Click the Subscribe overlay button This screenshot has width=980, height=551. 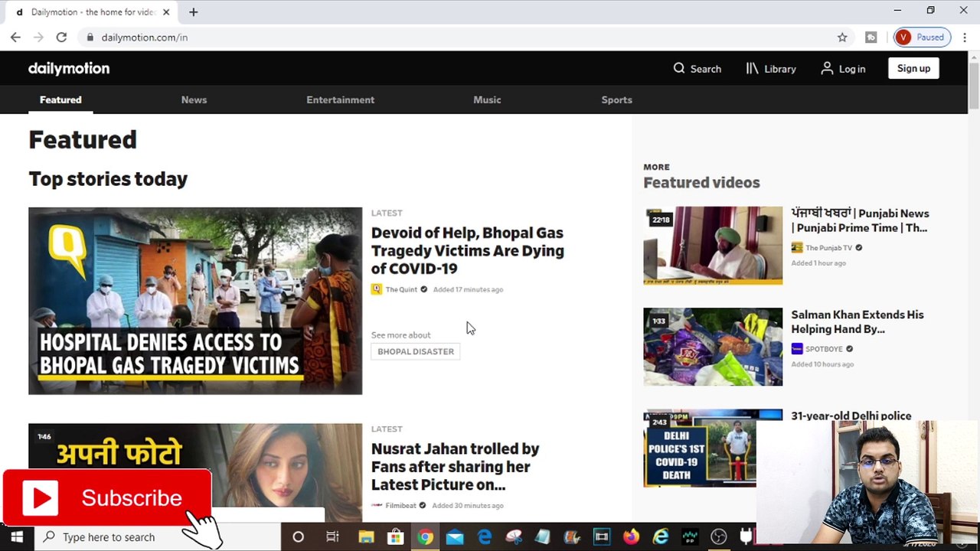(x=107, y=497)
